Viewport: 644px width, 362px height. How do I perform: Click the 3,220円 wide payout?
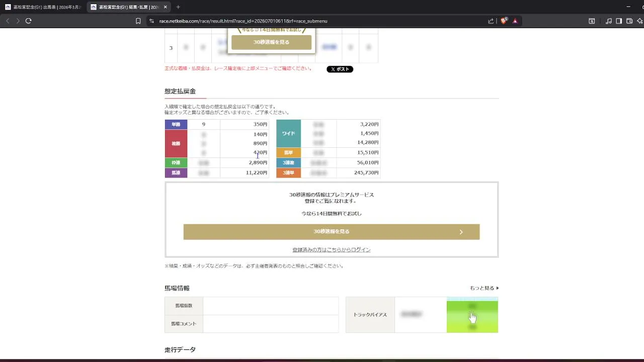coord(370,124)
